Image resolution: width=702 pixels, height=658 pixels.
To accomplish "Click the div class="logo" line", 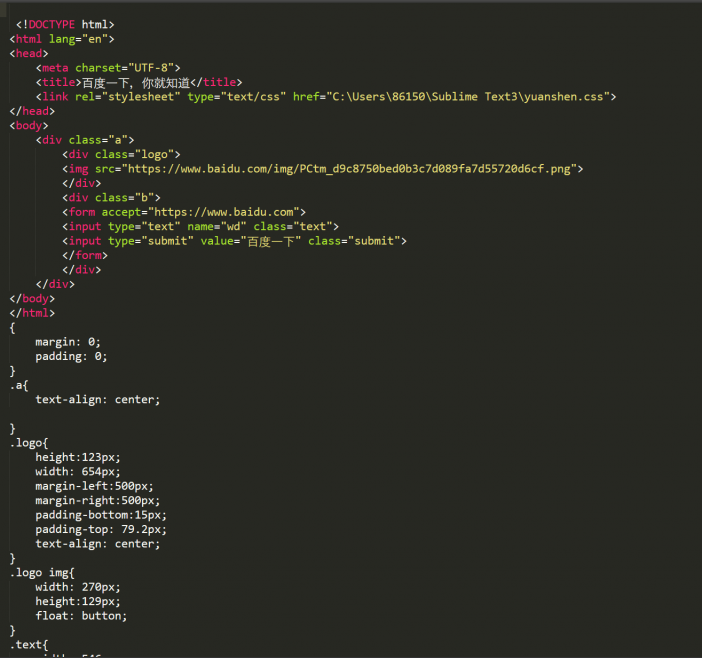I will pyautogui.click(x=121, y=154).
